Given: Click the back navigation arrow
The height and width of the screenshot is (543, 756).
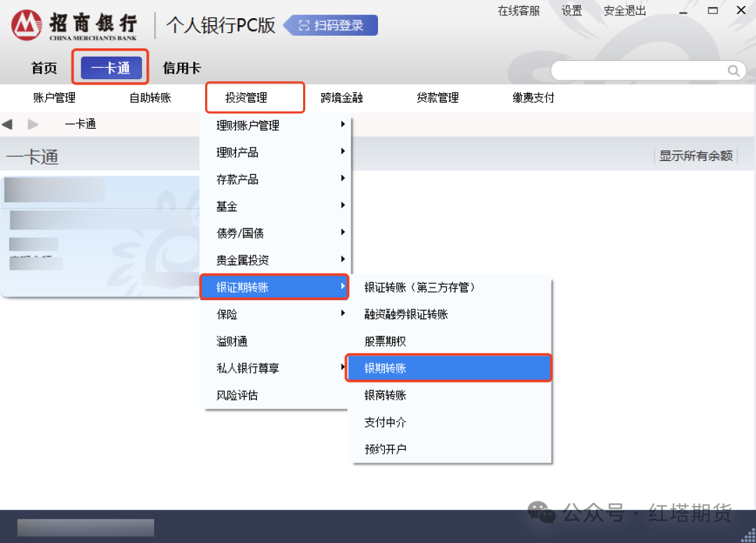Looking at the screenshot, I should pyautogui.click(x=7, y=125).
